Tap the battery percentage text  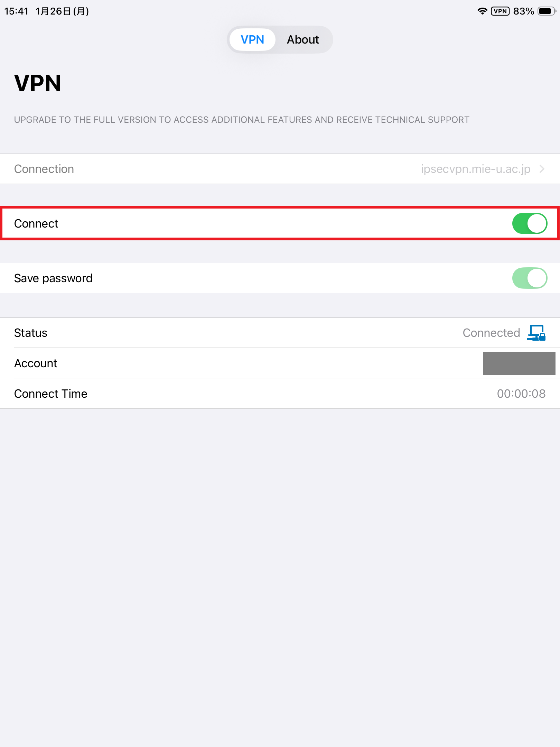click(x=523, y=11)
